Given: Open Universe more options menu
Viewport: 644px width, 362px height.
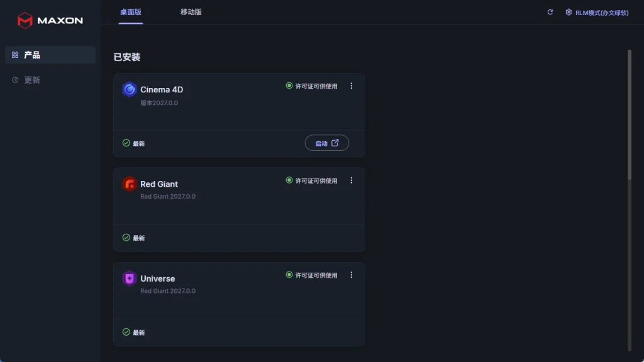Looking at the screenshot, I should pyautogui.click(x=351, y=275).
